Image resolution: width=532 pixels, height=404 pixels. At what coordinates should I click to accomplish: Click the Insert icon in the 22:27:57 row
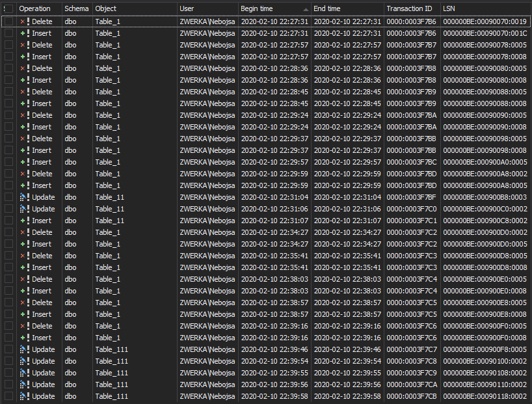coord(23,57)
